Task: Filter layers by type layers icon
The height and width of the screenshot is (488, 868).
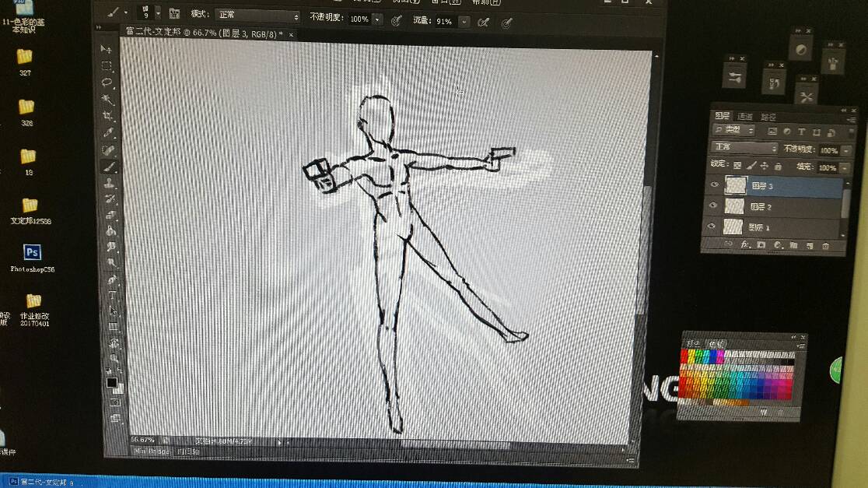Action: click(x=801, y=132)
